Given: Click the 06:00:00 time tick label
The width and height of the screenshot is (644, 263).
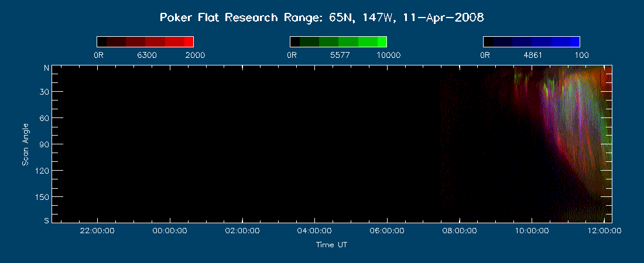Looking at the screenshot, I should [387, 231].
